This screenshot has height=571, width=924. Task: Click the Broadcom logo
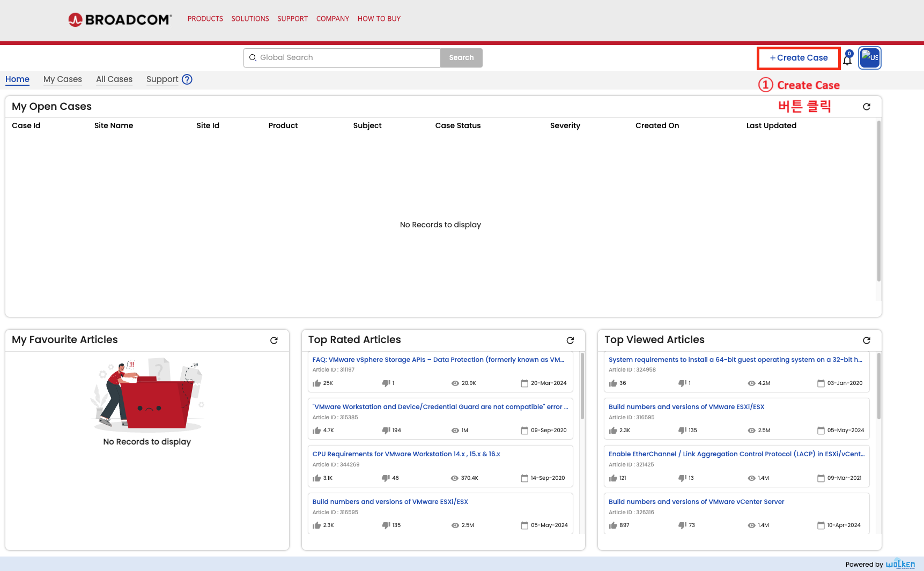(120, 20)
